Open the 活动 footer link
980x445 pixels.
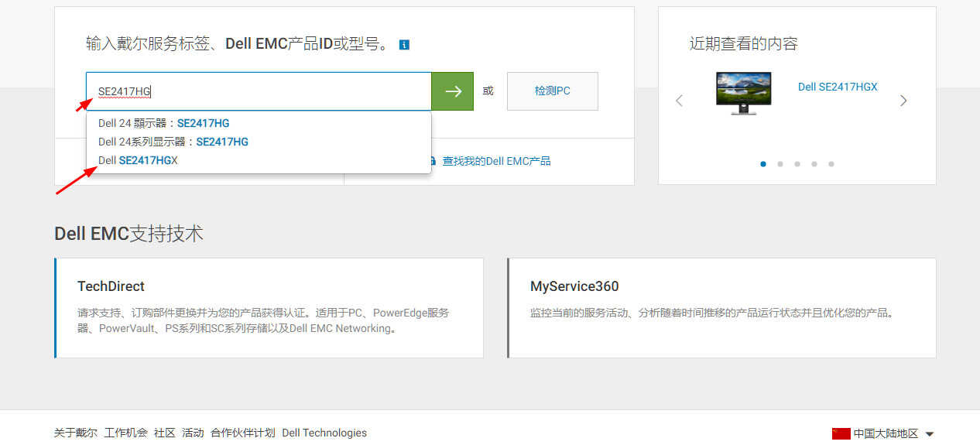193,433
